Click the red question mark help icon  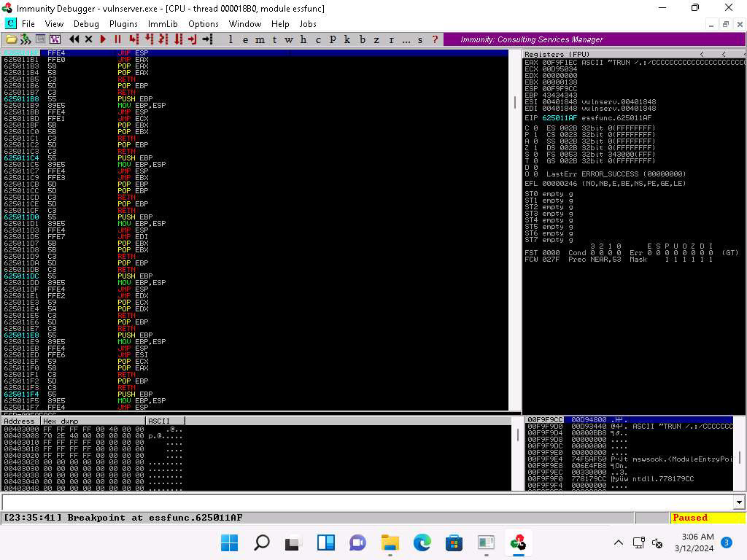pos(436,39)
